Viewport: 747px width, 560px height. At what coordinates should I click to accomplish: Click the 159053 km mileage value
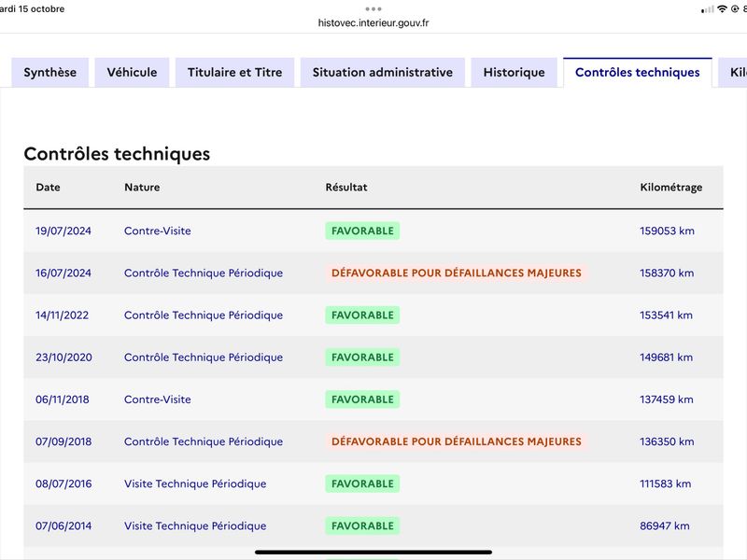(x=667, y=231)
